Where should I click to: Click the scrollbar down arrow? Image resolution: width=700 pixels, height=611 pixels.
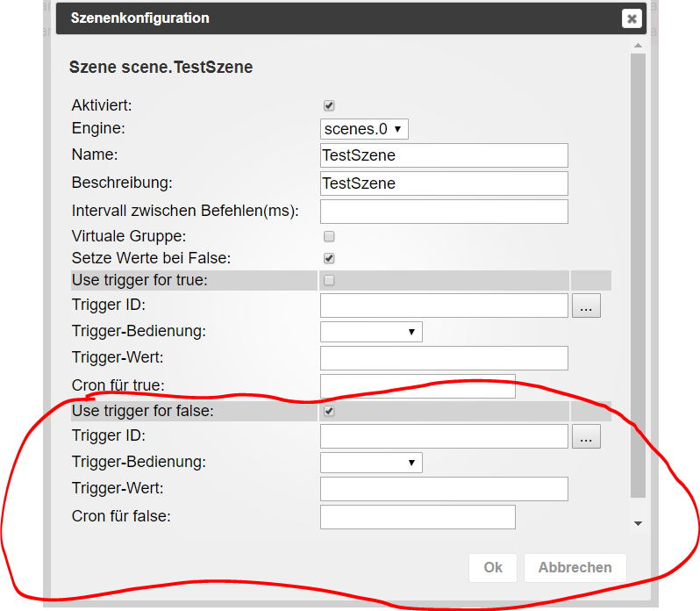[638, 523]
